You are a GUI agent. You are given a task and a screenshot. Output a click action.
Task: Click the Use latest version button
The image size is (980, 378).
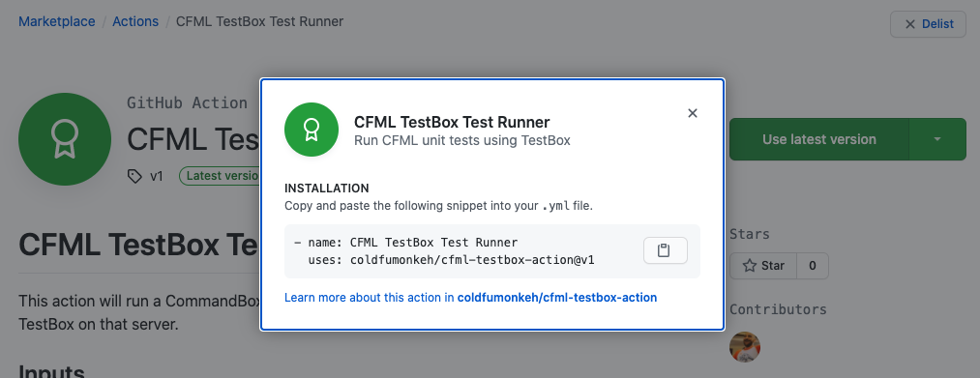818,139
